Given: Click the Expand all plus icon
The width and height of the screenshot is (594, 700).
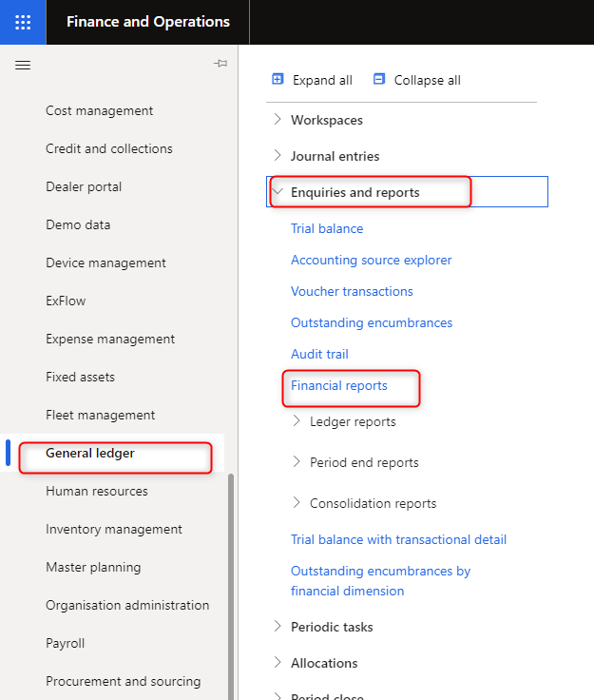Looking at the screenshot, I should click(x=278, y=79).
